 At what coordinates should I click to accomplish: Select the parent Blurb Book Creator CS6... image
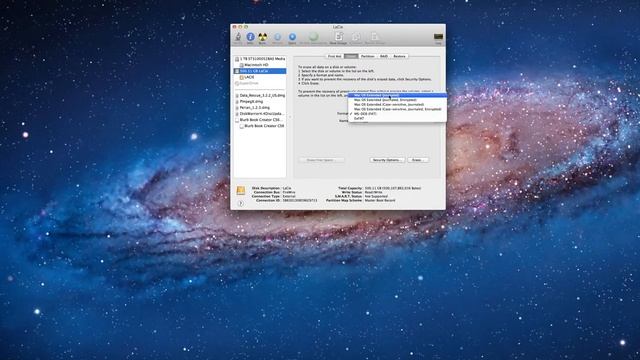click(260, 120)
